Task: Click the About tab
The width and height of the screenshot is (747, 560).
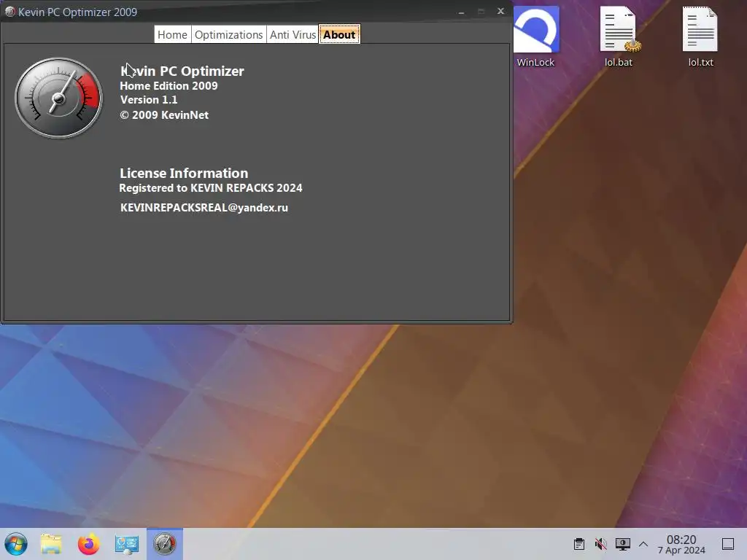Action: pos(339,35)
